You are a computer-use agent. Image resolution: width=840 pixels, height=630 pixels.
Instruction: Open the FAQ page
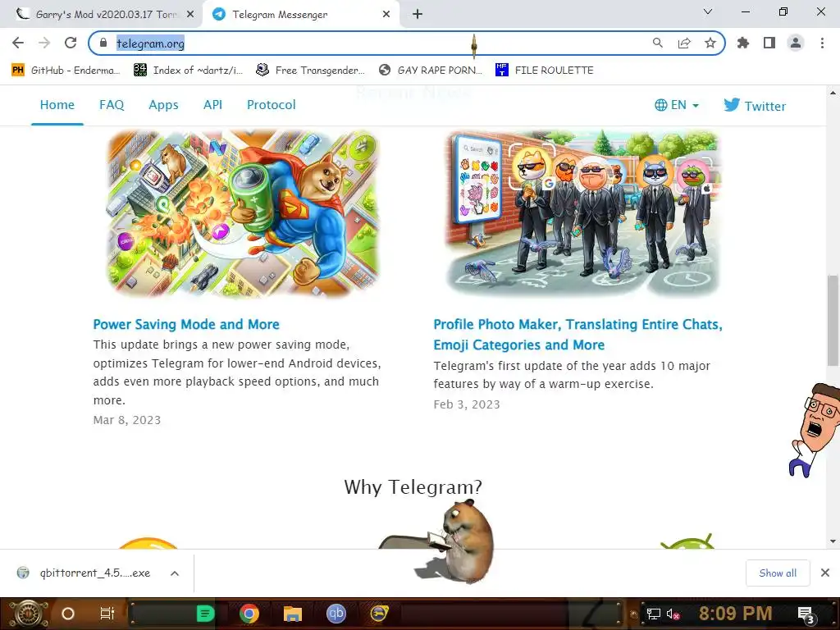[x=112, y=105]
